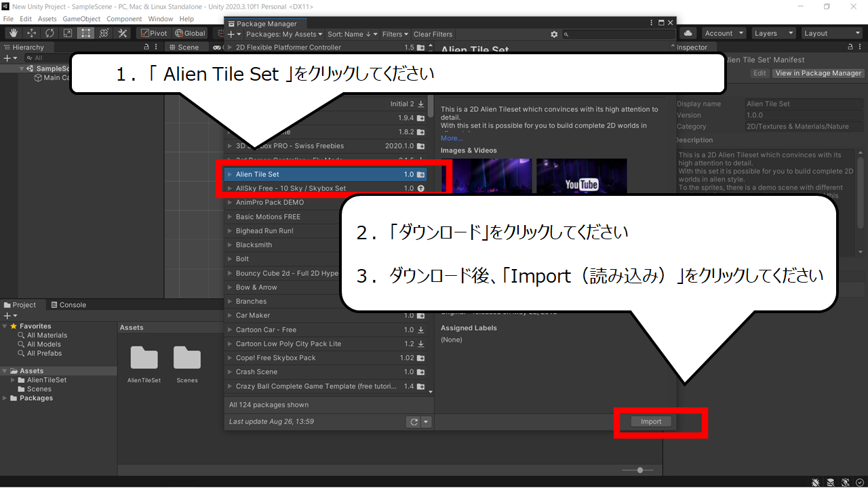Screen dimensions: 868x488
Task: Click update icon for AllSky Free row
Action: coord(421,188)
